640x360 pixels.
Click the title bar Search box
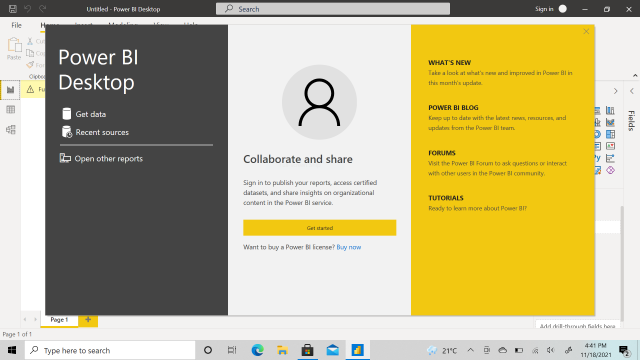[x=333, y=9]
